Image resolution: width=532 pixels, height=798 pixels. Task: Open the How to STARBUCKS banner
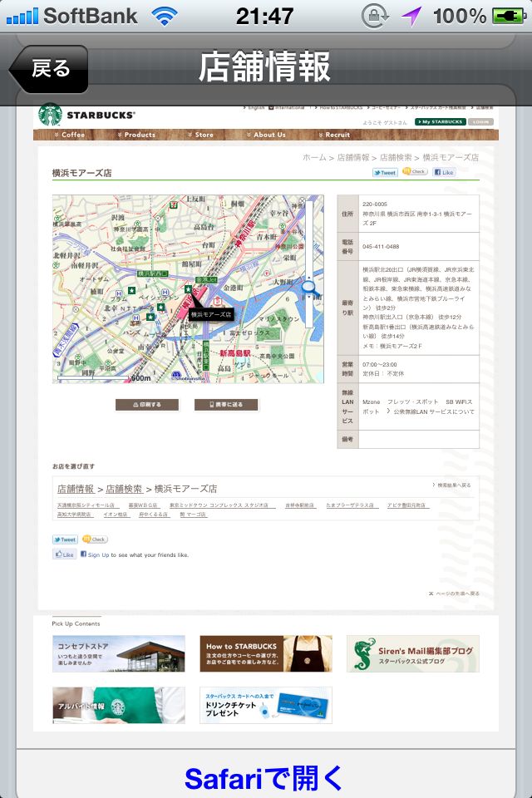[x=265, y=653]
